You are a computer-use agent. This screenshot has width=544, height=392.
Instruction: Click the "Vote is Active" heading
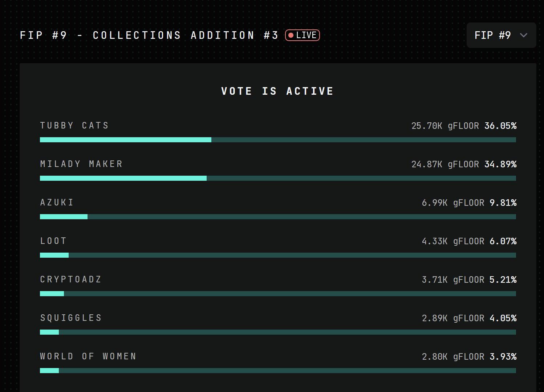click(x=277, y=91)
